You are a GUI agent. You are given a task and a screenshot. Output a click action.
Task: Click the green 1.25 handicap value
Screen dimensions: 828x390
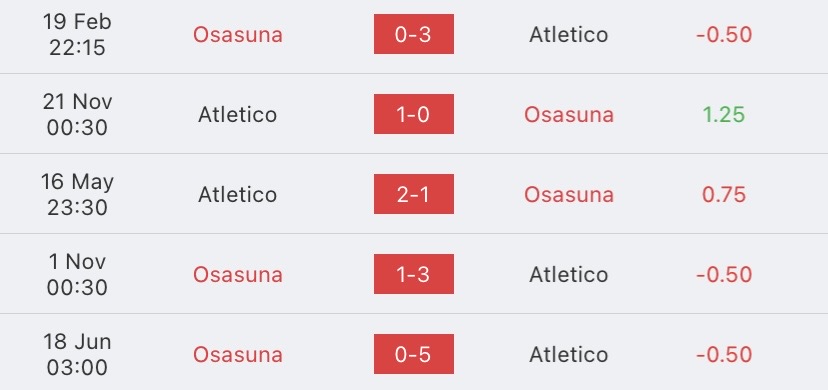click(x=724, y=115)
